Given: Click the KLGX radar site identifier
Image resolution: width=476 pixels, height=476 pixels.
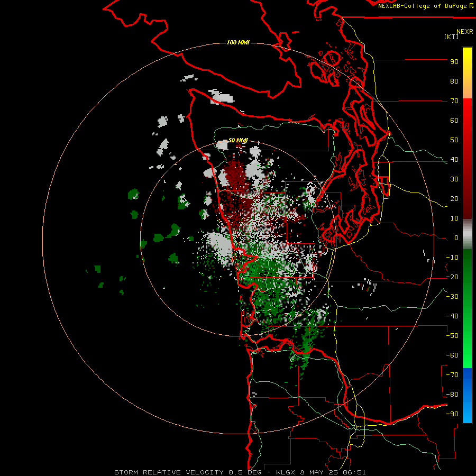Looking at the screenshot, I should (286, 472).
